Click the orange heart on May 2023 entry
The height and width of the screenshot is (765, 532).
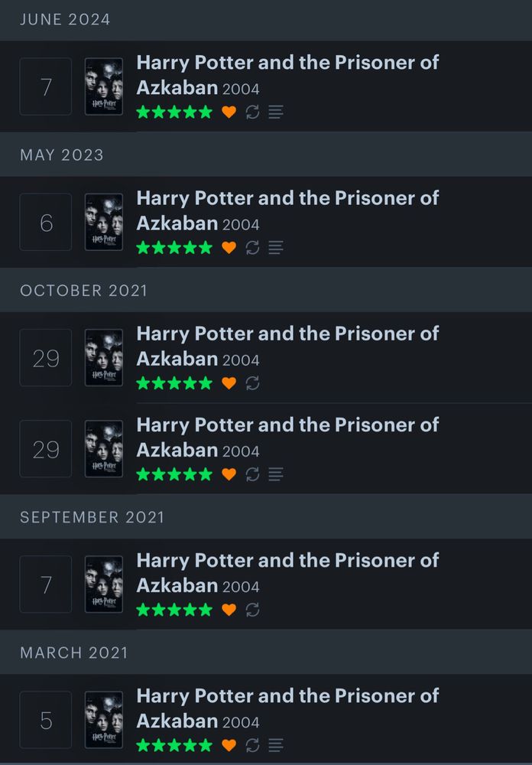click(x=229, y=248)
